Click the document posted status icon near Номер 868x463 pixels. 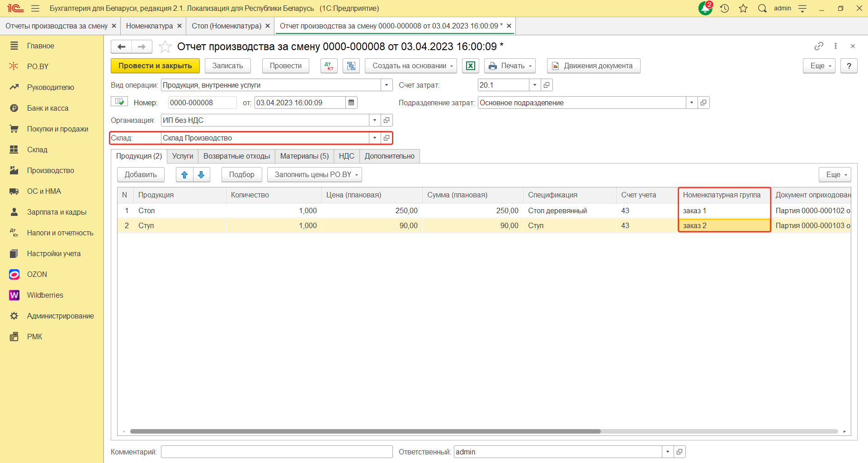[119, 102]
